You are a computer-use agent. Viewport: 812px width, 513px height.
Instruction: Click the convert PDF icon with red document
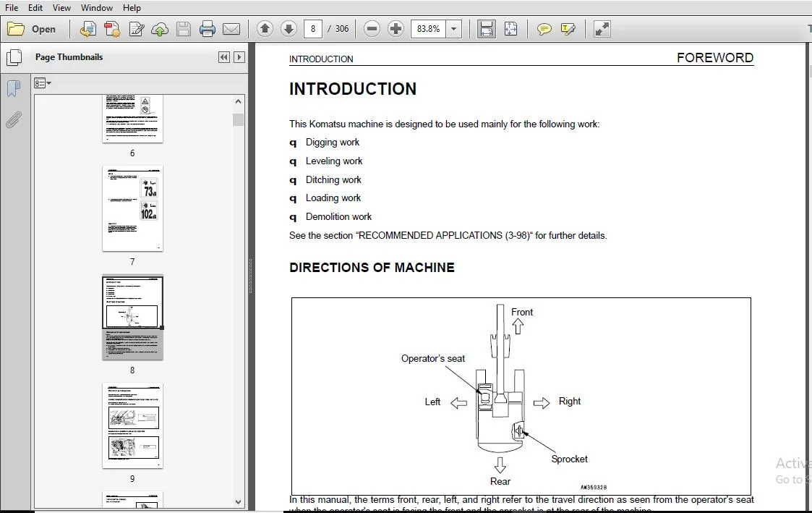point(112,29)
